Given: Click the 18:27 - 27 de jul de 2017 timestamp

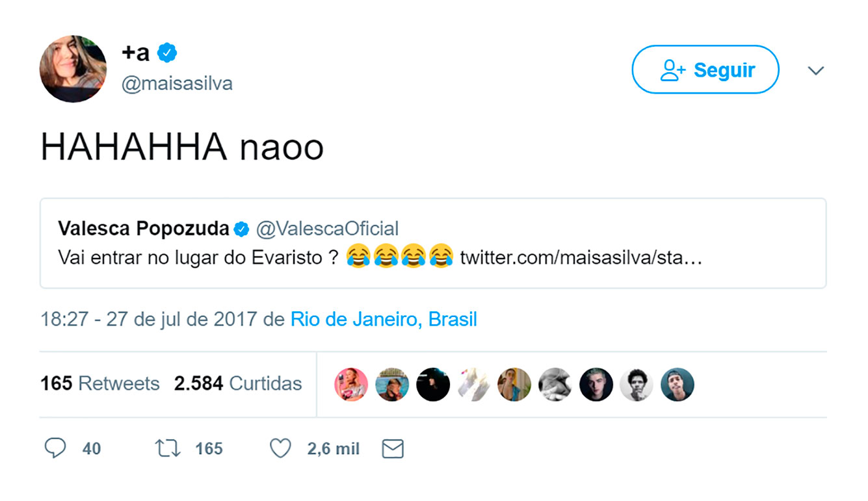Looking at the screenshot, I should 150,320.
